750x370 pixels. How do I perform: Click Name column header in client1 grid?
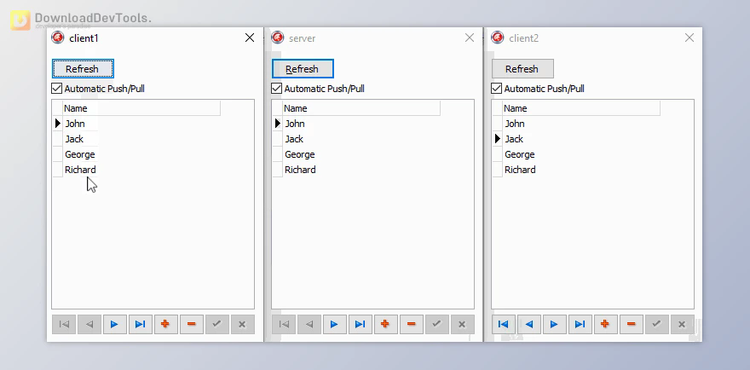(141, 109)
